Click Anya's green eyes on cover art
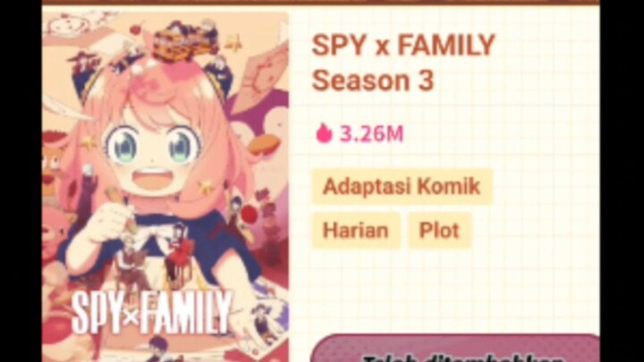Screen dimensions: 644x362 click(x=152, y=146)
